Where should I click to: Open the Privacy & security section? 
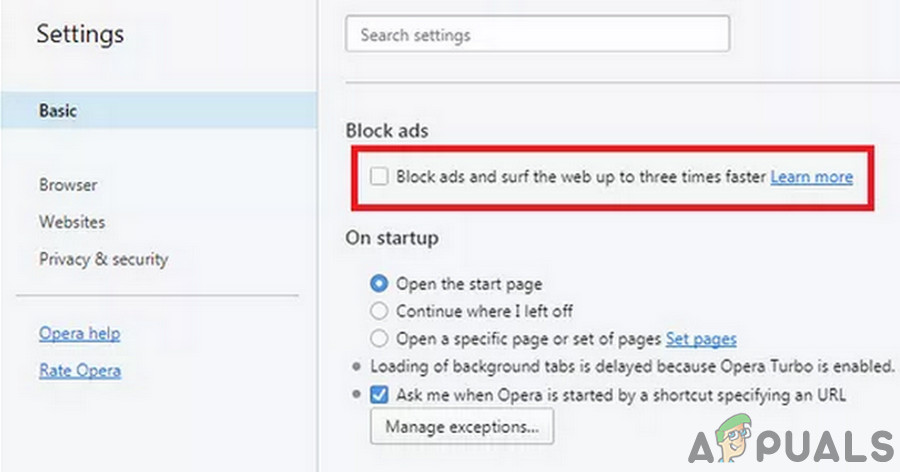coord(103,259)
